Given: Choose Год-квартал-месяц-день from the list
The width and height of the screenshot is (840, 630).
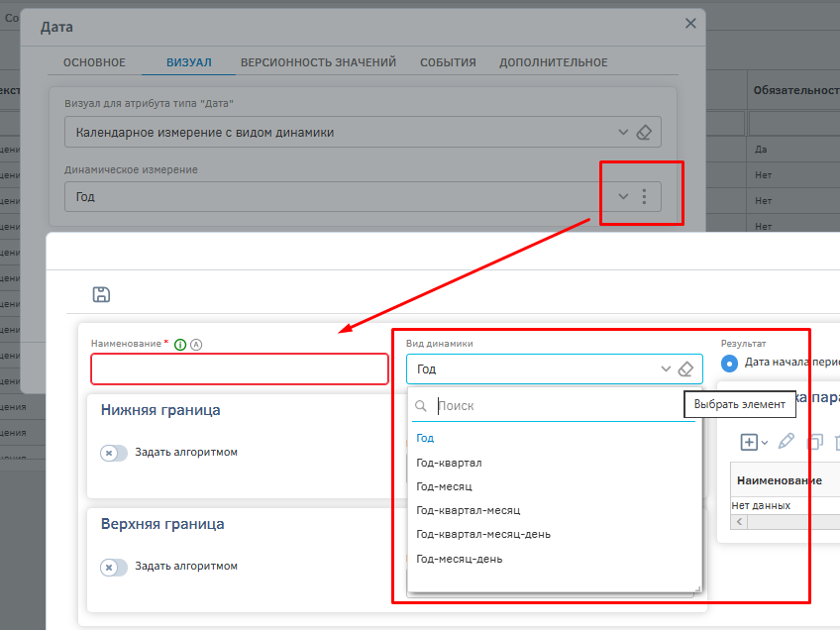Looking at the screenshot, I should (483, 534).
